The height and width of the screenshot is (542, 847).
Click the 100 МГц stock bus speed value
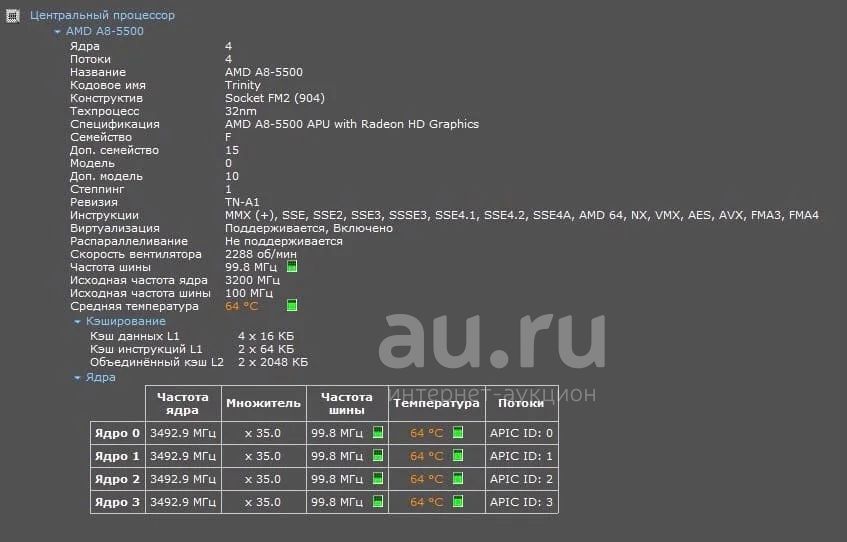tap(249, 293)
